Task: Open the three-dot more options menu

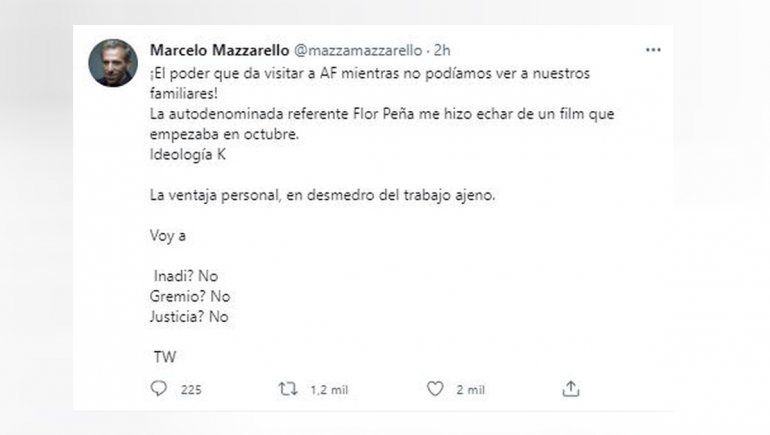Action: 653,49
